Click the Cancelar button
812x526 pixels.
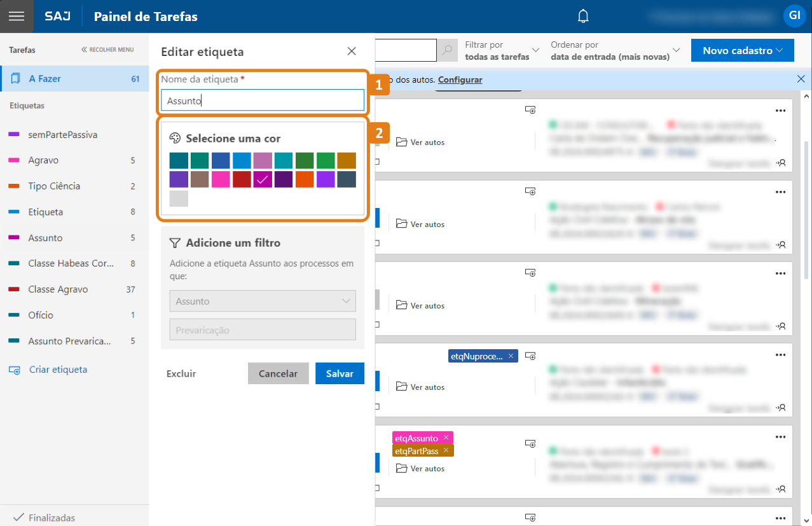click(278, 373)
